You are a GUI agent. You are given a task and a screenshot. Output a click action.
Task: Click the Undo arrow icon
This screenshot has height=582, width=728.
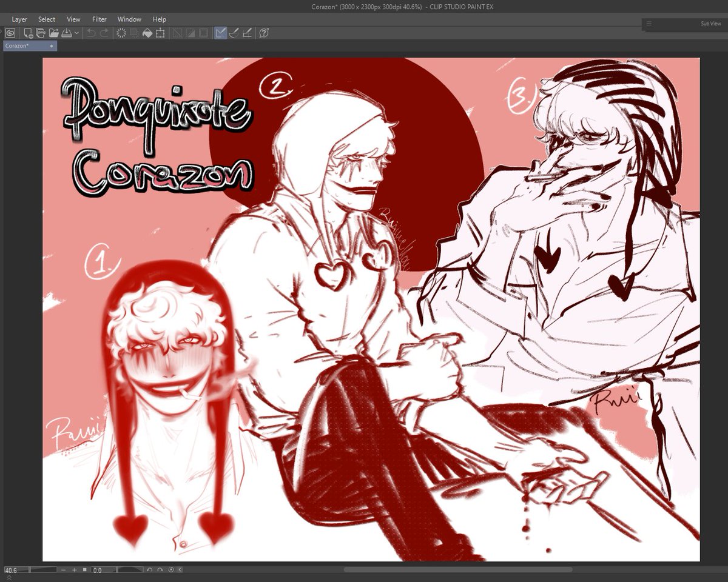[92, 33]
